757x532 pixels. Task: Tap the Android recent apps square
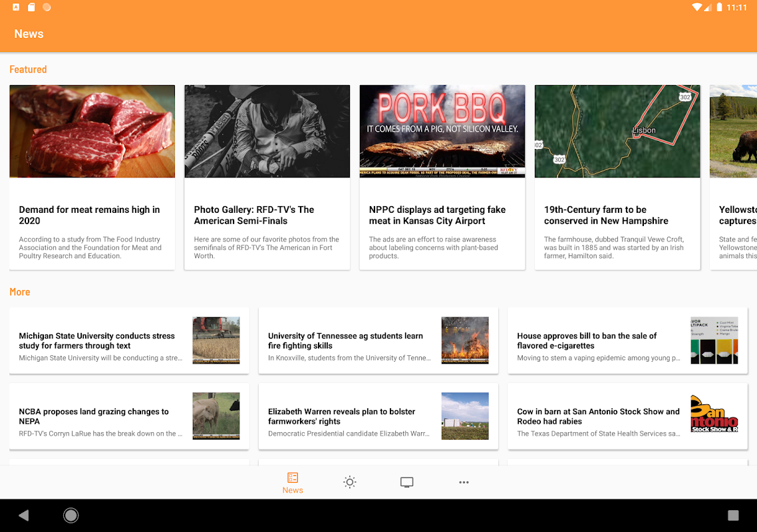tap(733, 515)
